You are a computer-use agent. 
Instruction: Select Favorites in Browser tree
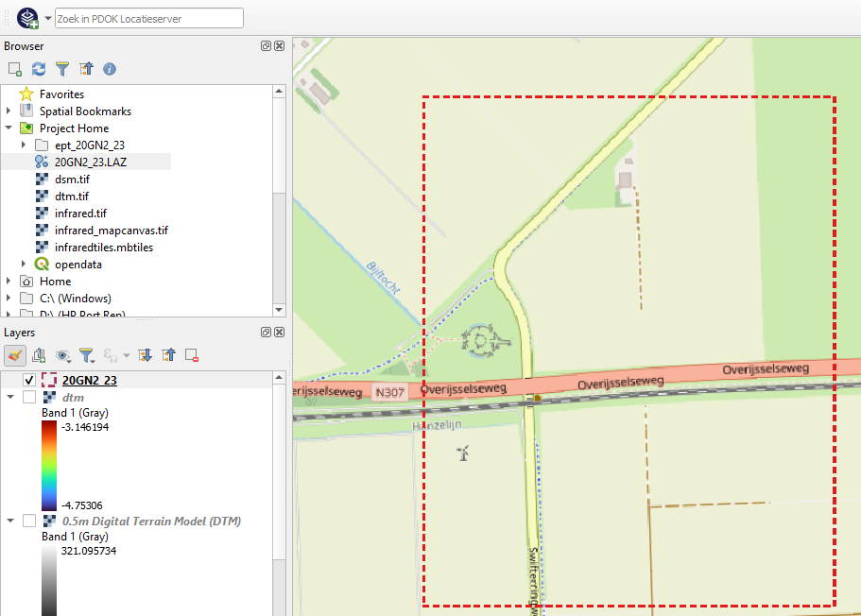click(x=61, y=94)
